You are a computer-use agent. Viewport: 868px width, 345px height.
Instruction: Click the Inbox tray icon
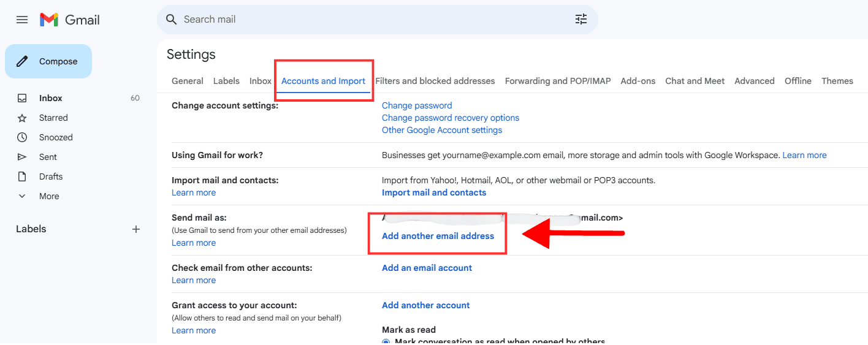pyautogui.click(x=22, y=98)
